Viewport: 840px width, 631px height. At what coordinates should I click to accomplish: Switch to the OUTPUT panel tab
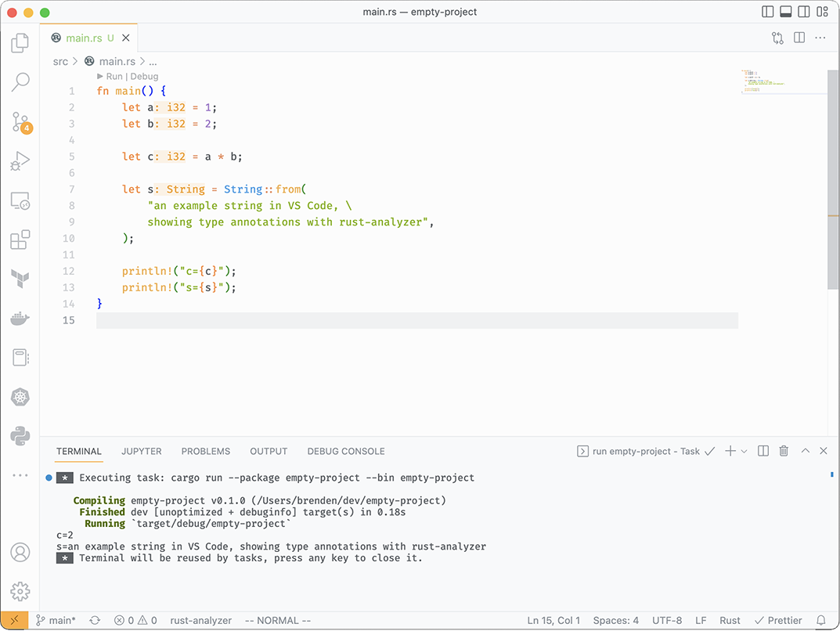269,452
